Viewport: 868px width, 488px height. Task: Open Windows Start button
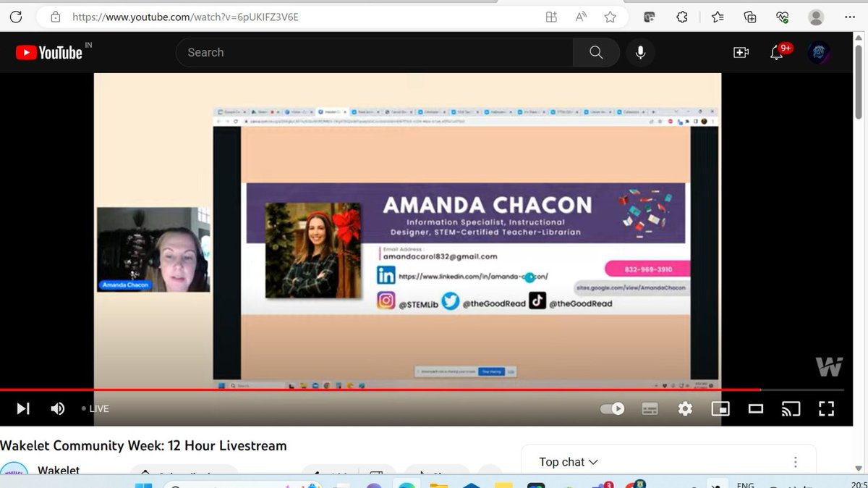(144, 485)
